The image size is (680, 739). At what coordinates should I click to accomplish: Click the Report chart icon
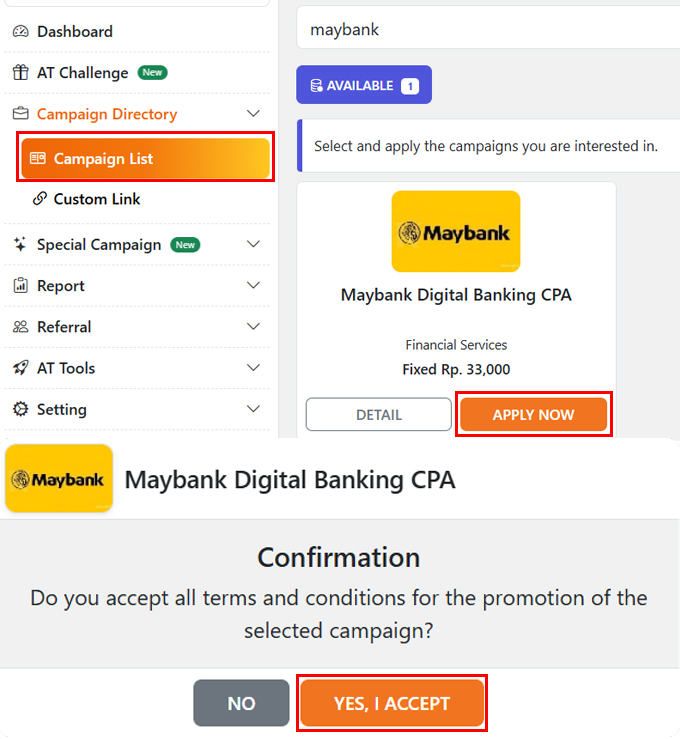(x=20, y=286)
